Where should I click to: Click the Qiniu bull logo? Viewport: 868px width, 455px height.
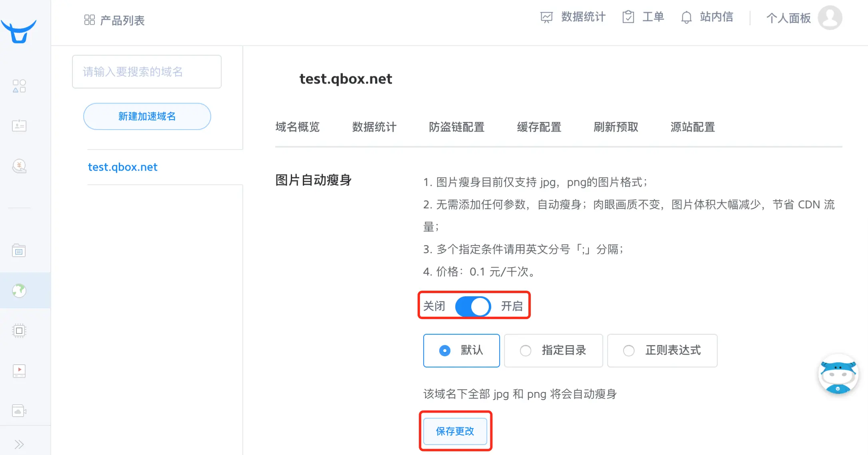tap(19, 31)
